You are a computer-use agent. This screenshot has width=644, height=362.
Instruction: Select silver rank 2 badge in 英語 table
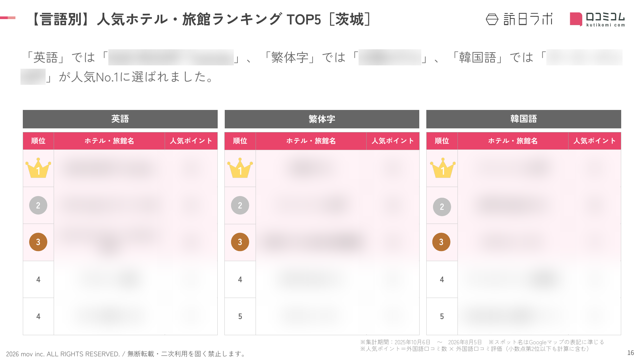click(x=38, y=205)
